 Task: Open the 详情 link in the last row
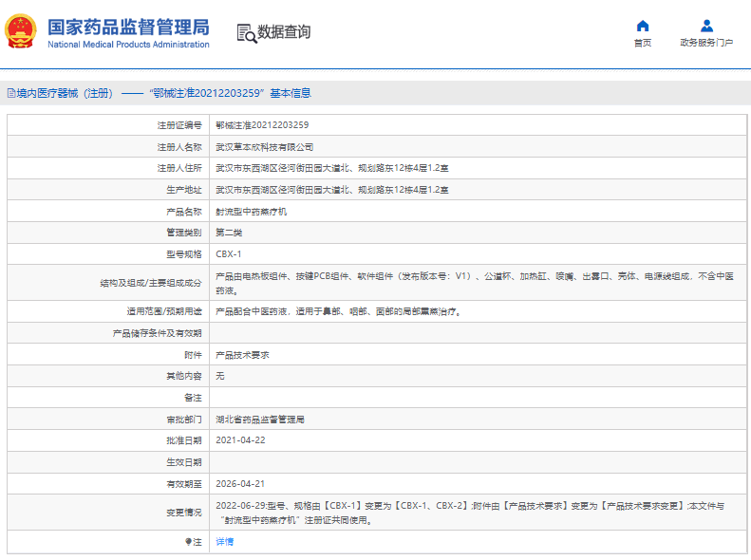point(225,542)
